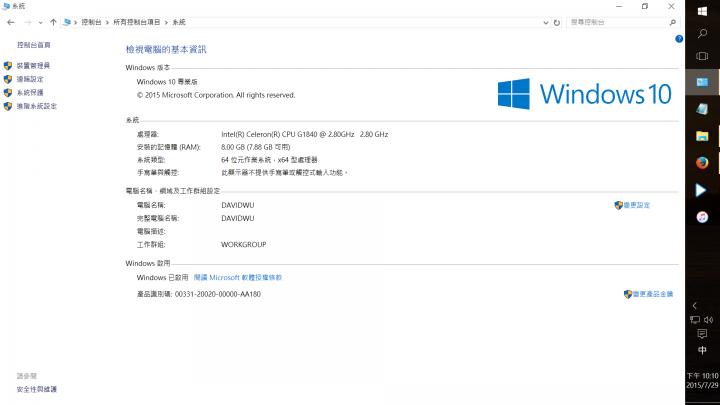
Task: Select System window taskbar icon
Action: coord(702,82)
